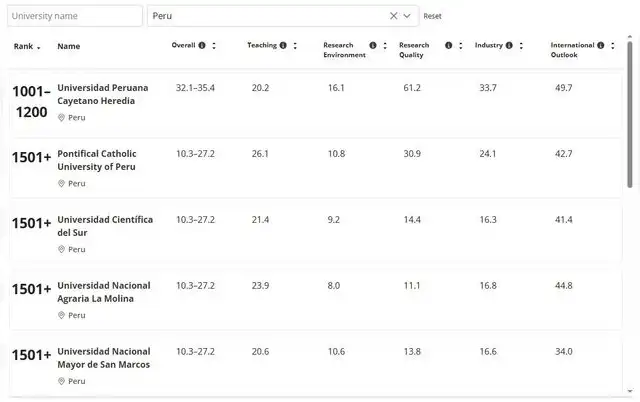Click the International Outlook info icon
640x402 pixels.
tap(603, 46)
